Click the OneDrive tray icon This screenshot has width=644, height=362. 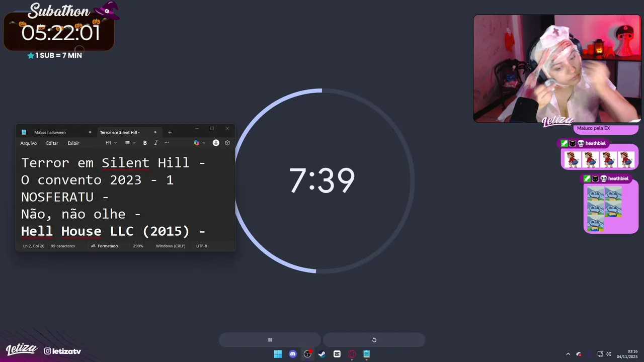pyautogui.click(x=579, y=354)
